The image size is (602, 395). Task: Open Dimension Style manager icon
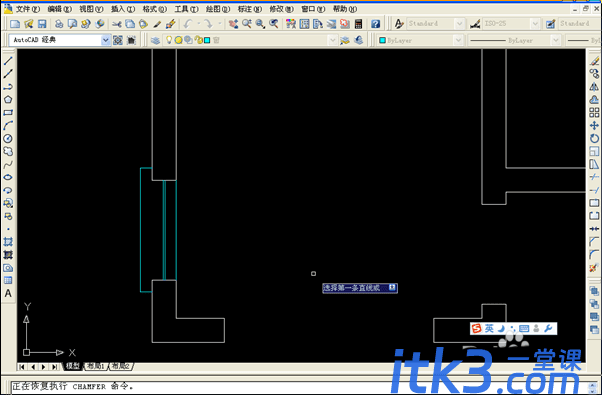(475, 24)
